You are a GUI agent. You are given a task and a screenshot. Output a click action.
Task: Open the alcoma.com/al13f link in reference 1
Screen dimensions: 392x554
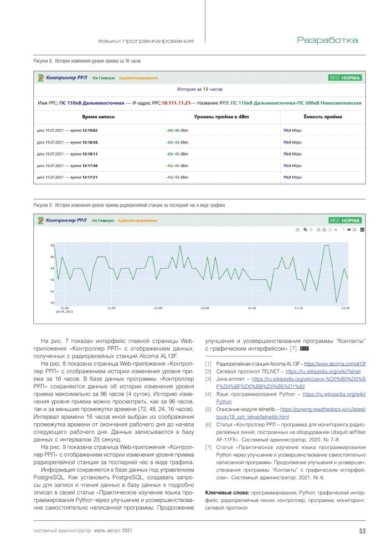[334, 363]
